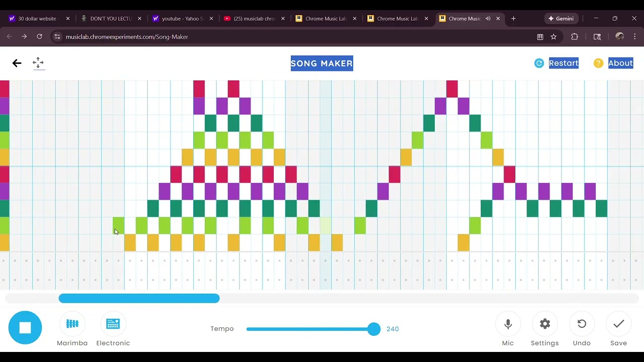Click the Restart text link
The width and height of the screenshot is (644, 362).
coord(563,63)
